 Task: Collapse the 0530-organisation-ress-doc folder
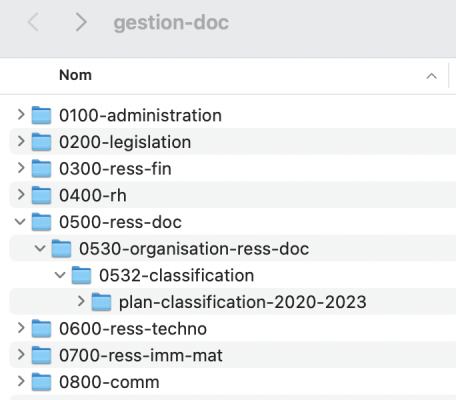point(40,248)
